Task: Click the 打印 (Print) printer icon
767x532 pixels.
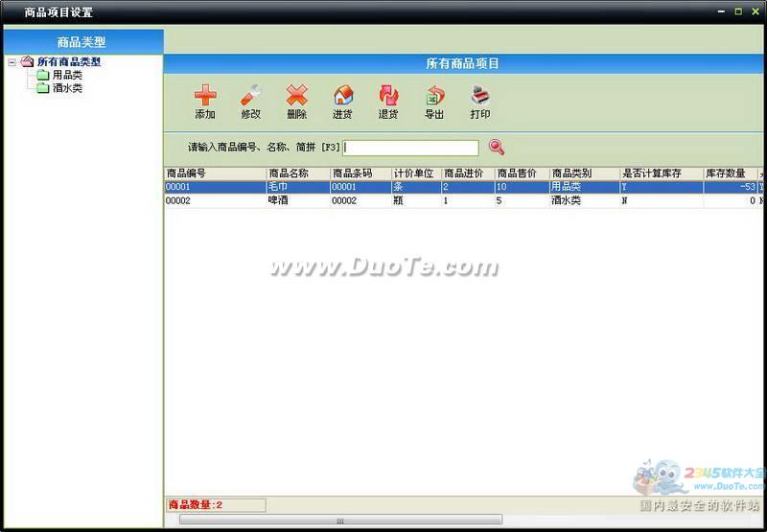Action: [x=480, y=96]
